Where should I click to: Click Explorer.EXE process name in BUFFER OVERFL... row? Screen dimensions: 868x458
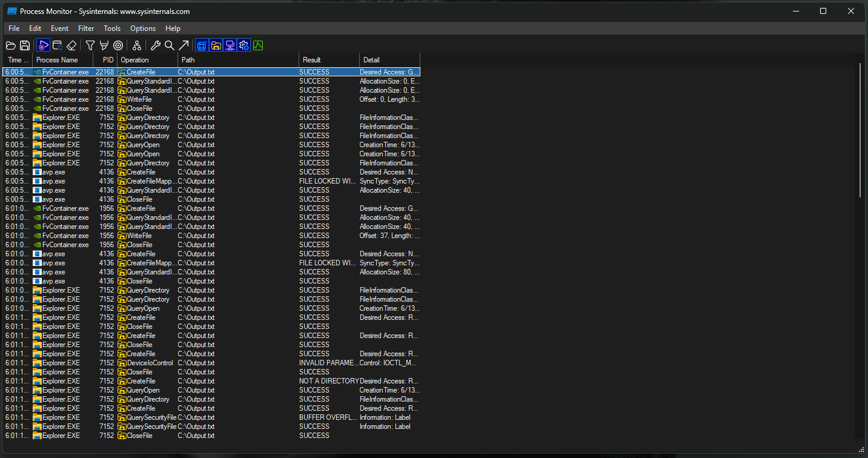click(x=61, y=417)
